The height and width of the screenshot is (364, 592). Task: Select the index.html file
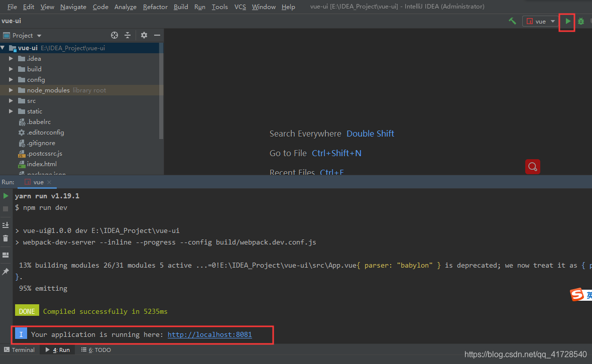coord(42,164)
